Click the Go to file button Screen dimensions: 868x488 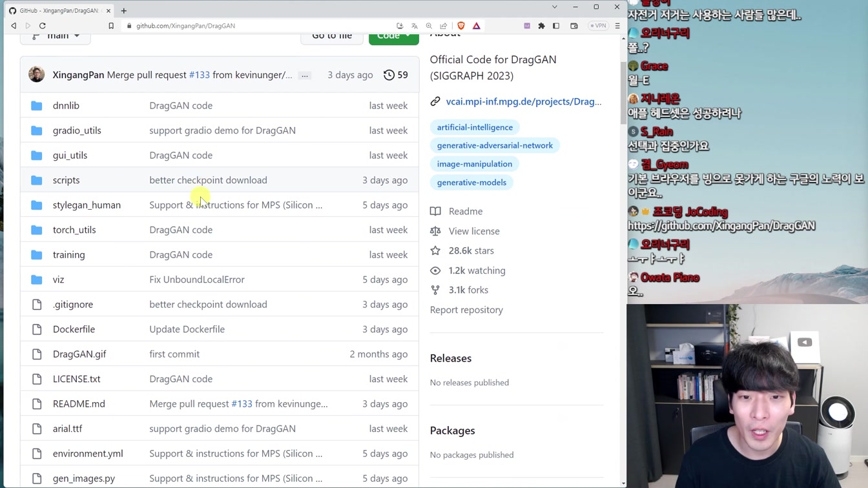click(332, 37)
